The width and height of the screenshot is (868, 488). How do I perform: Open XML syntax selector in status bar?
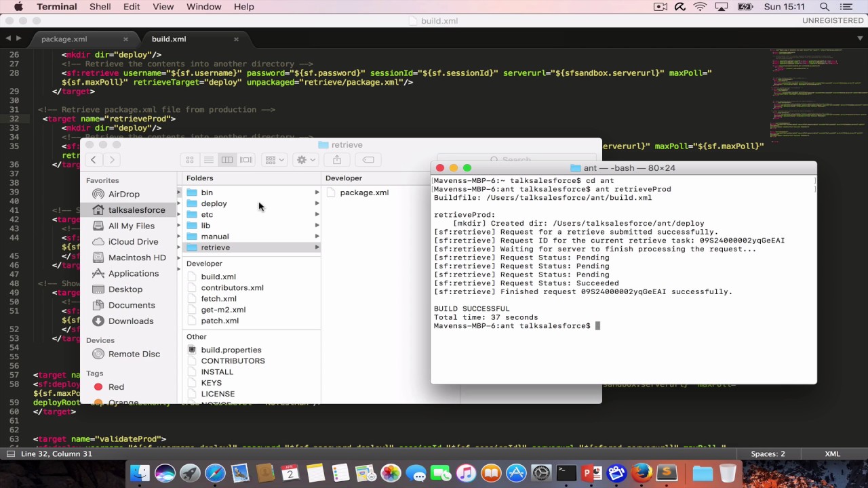click(x=832, y=454)
